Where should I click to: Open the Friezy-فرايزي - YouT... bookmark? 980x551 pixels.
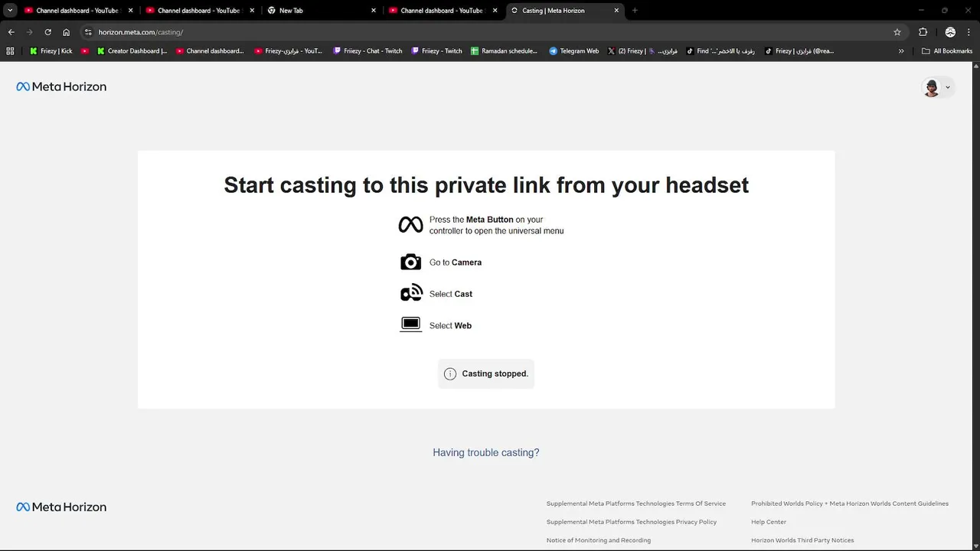(x=288, y=51)
